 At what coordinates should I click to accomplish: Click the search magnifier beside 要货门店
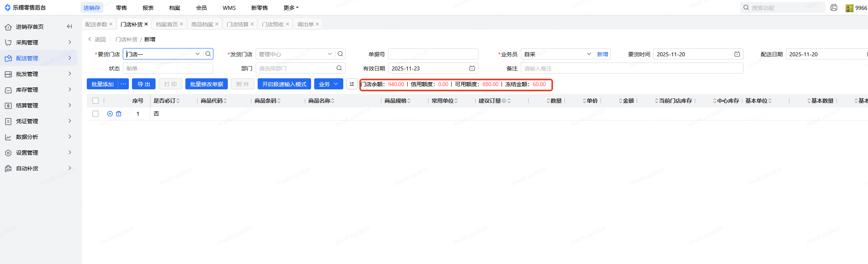[x=208, y=54]
